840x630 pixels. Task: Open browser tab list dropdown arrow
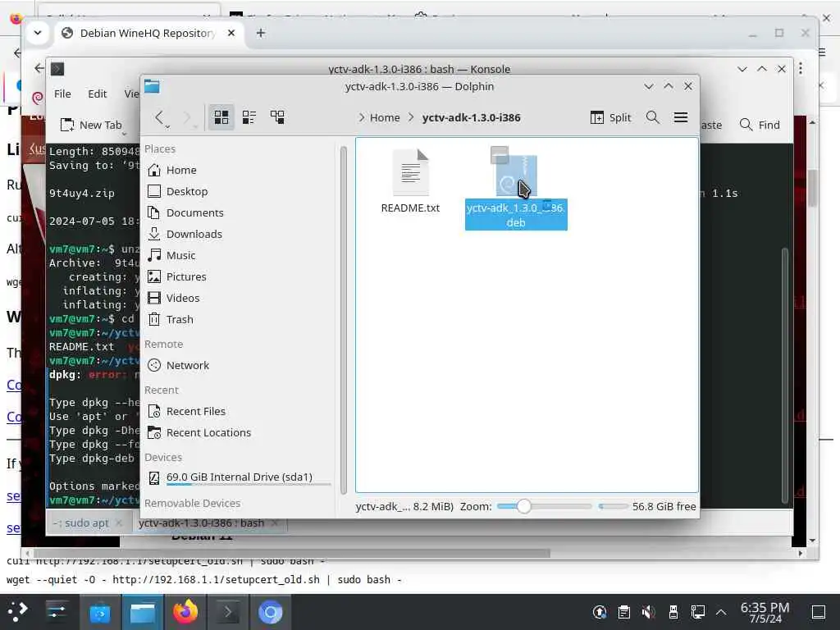pos(38,33)
